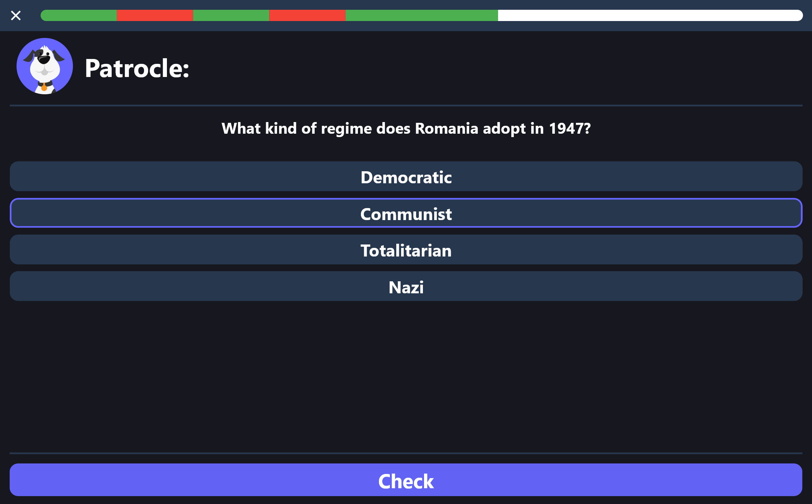The width and height of the screenshot is (812, 504).
Task: Click the first red progress segment
Action: pos(155,15)
